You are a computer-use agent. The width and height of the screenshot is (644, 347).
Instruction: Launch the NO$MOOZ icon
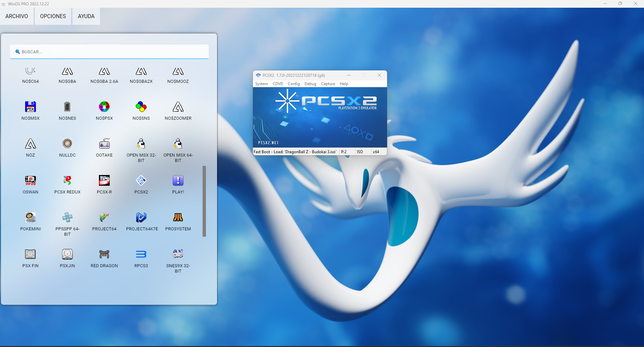[x=178, y=71]
